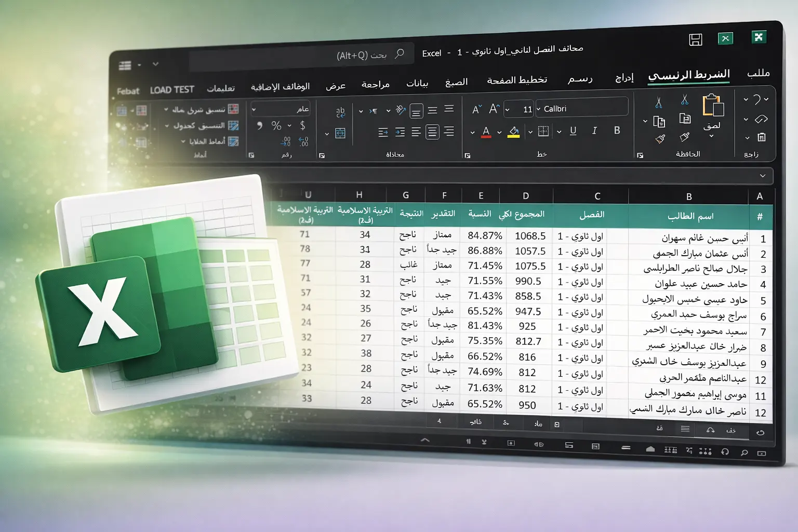Click the search box with Alt+Q

coord(301,55)
